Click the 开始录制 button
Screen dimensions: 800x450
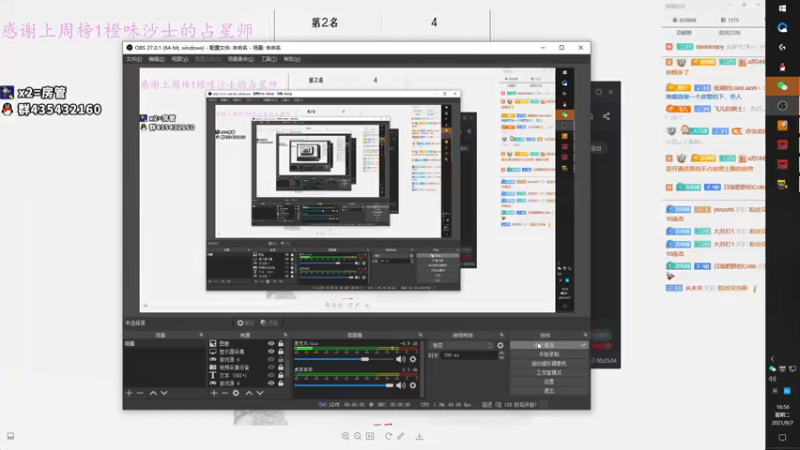point(548,354)
